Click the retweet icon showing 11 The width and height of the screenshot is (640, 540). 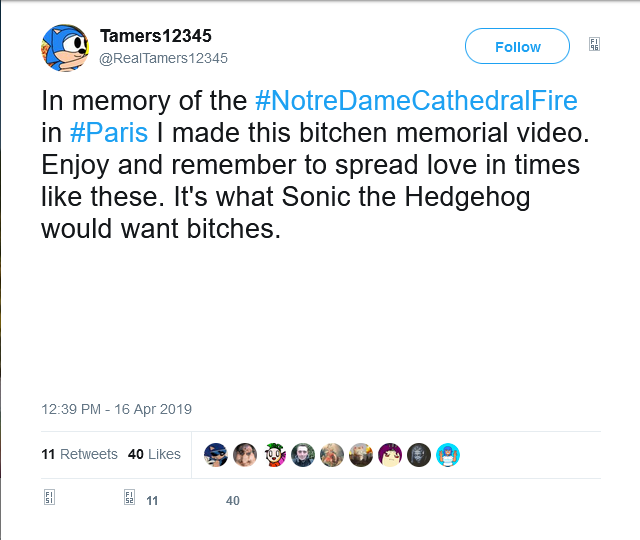click(130, 498)
